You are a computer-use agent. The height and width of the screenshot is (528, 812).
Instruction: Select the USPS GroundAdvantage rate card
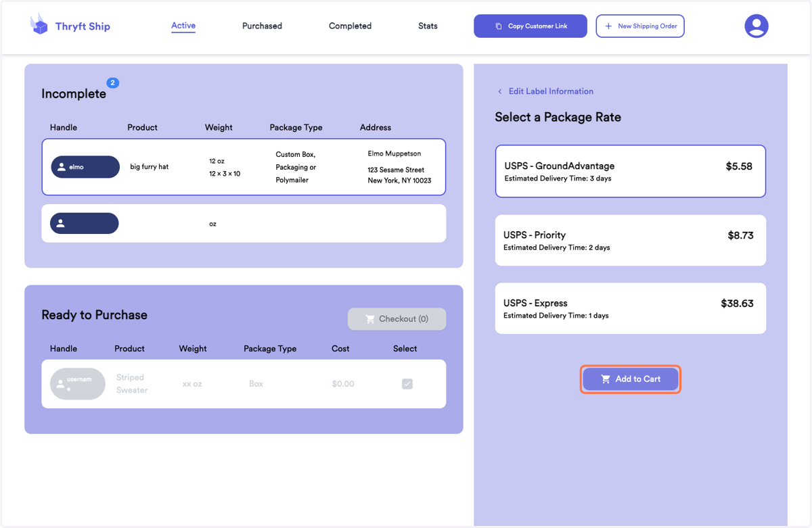click(631, 171)
